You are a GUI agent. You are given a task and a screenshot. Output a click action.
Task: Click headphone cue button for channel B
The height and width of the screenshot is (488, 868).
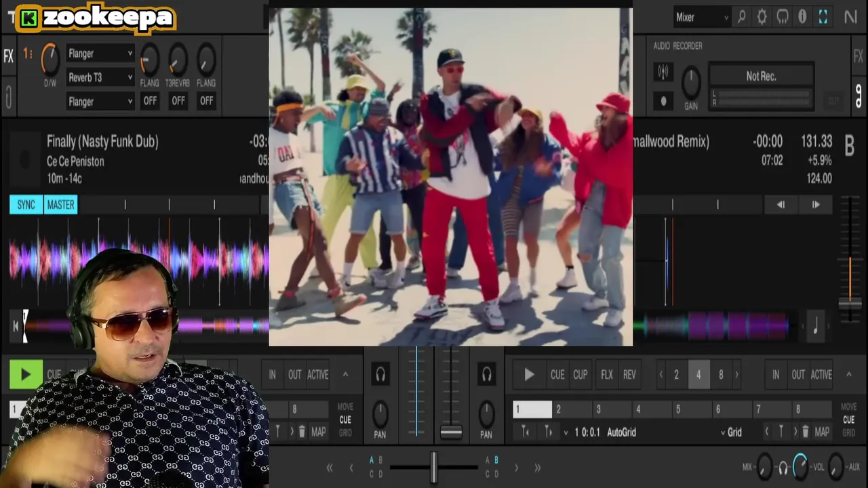pos(486,374)
